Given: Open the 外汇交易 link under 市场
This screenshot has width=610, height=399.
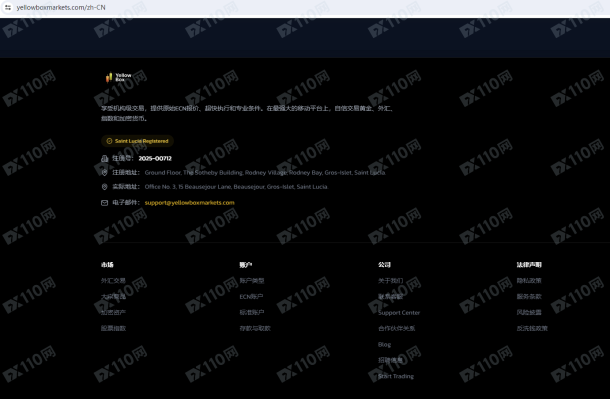Looking at the screenshot, I should click(x=113, y=280).
